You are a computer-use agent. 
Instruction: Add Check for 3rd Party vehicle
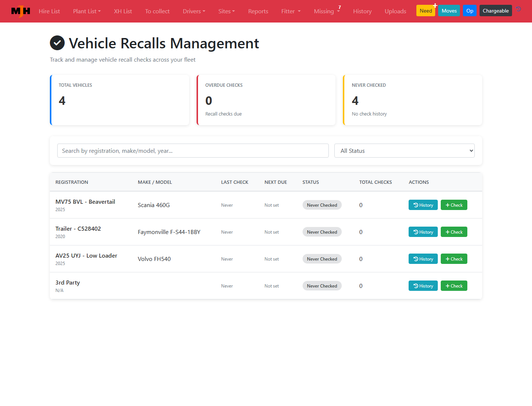point(454,286)
